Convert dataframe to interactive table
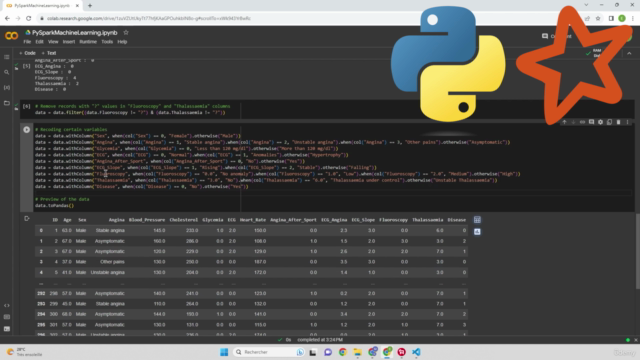 pos(477,220)
